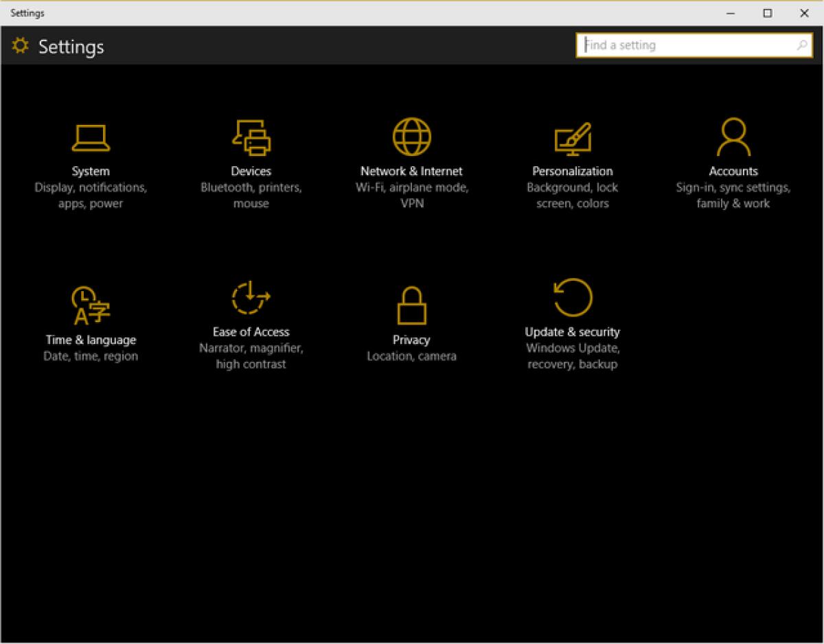824x644 pixels.
Task: Click the Date, time, region subtitle
Action: coord(90,356)
